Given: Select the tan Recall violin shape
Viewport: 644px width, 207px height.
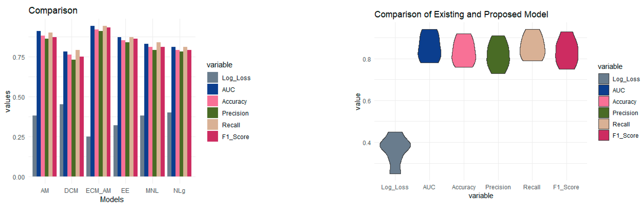Looking at the screenshot, I should 532,45.
